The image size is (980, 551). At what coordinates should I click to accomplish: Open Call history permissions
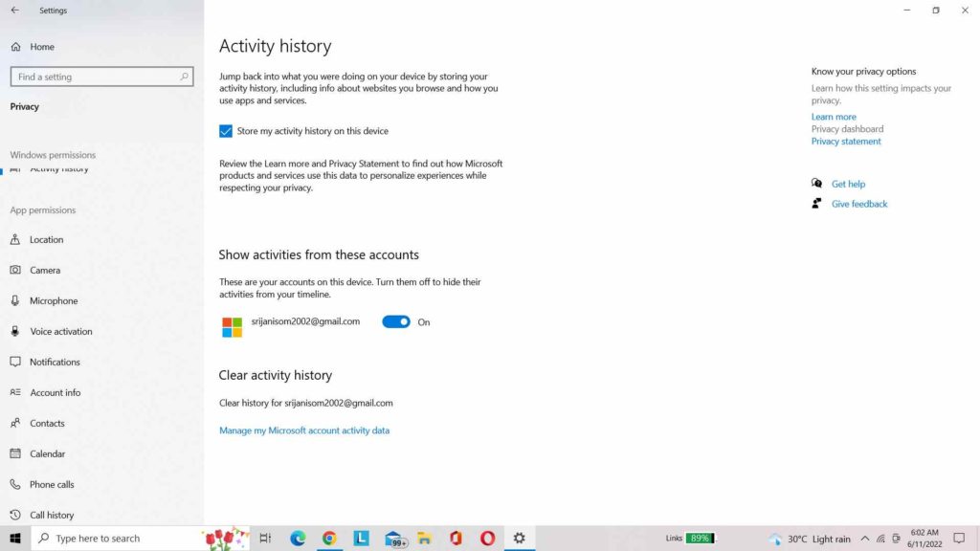(x=52, y=515)
